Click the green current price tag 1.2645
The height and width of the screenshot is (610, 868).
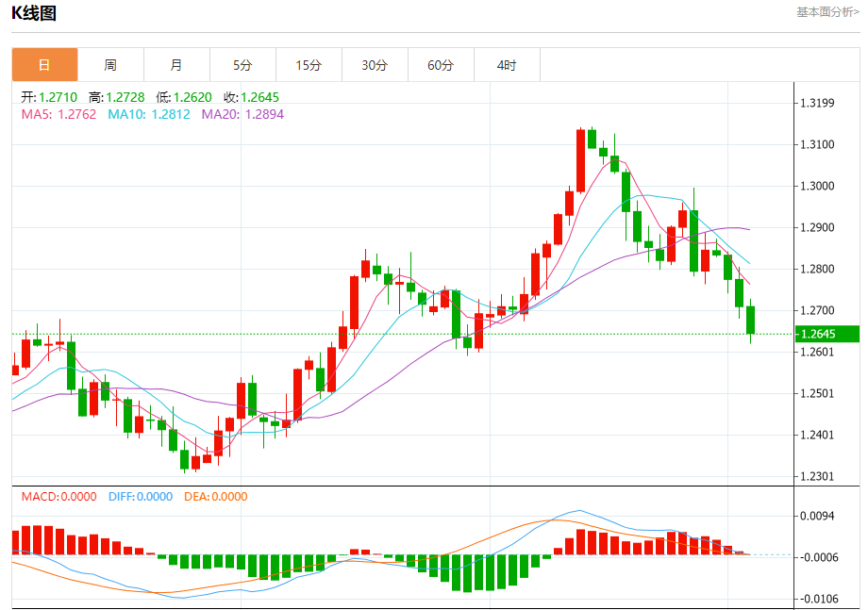tap(827, 334)
